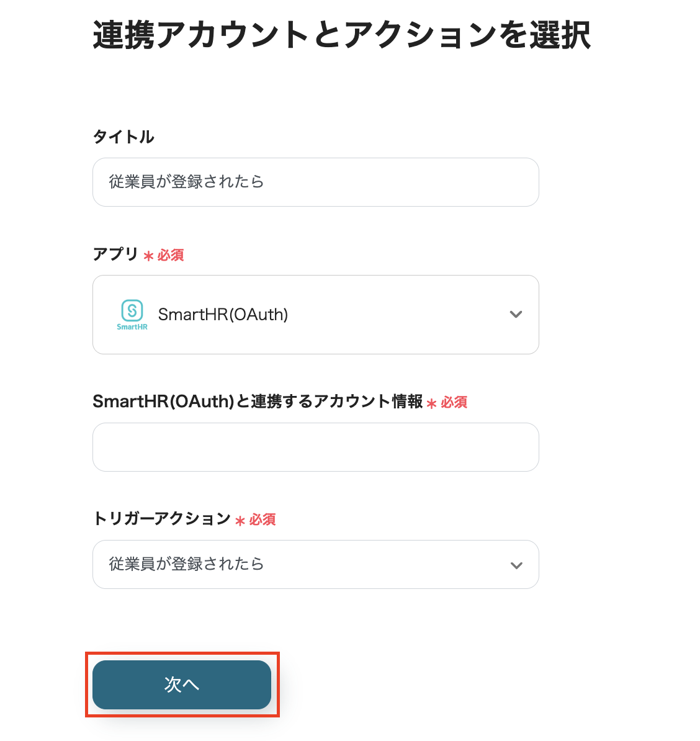The image size is (700, 741).
Task: Click the 連携アカウントとアクションを選択 heading
Action: click(x=341, y=35)
